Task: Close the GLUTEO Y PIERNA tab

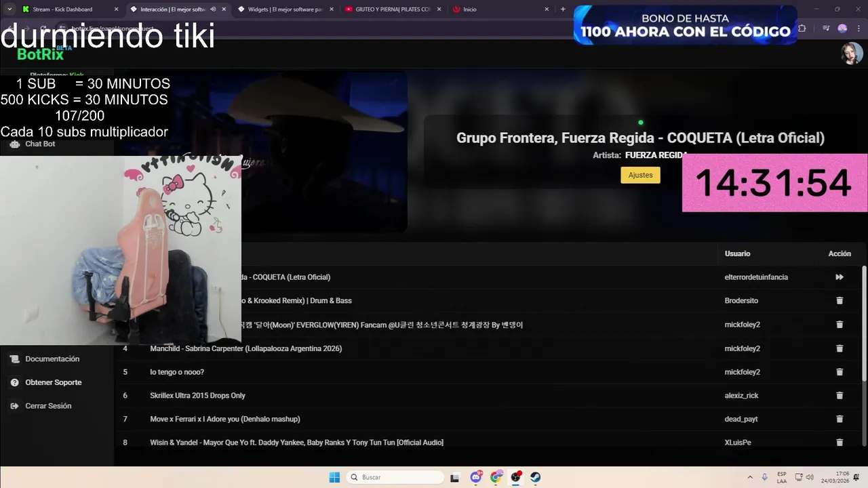Action: pyautogui.click(x=439, y=9)
